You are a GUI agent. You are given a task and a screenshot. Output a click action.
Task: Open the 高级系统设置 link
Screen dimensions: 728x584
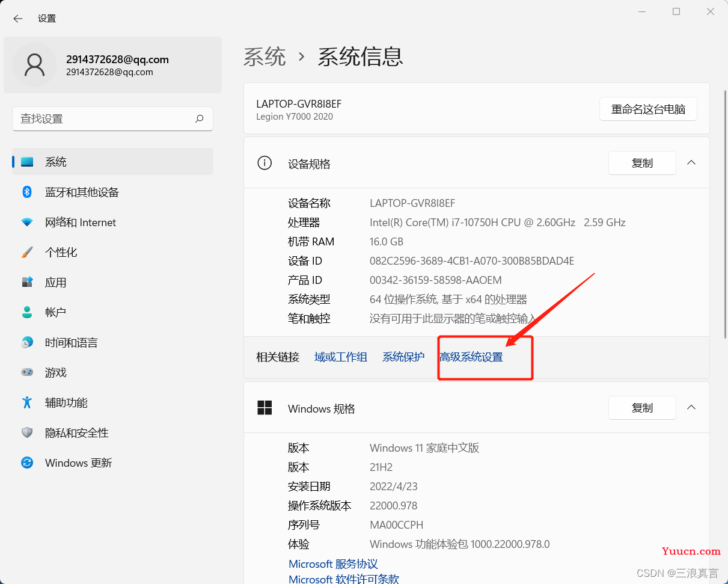471,357
